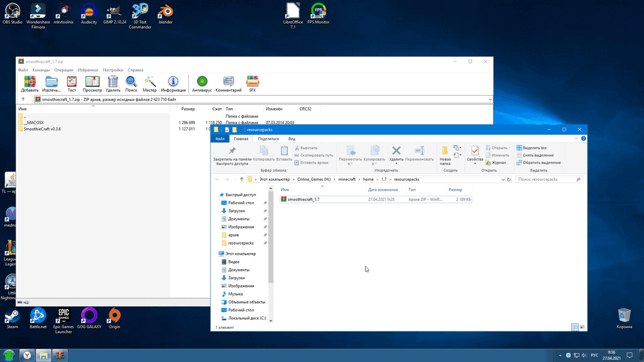Open Explorer ribbon help question mark
Viewport: 644px width, 362px height.
coord(583,138)
